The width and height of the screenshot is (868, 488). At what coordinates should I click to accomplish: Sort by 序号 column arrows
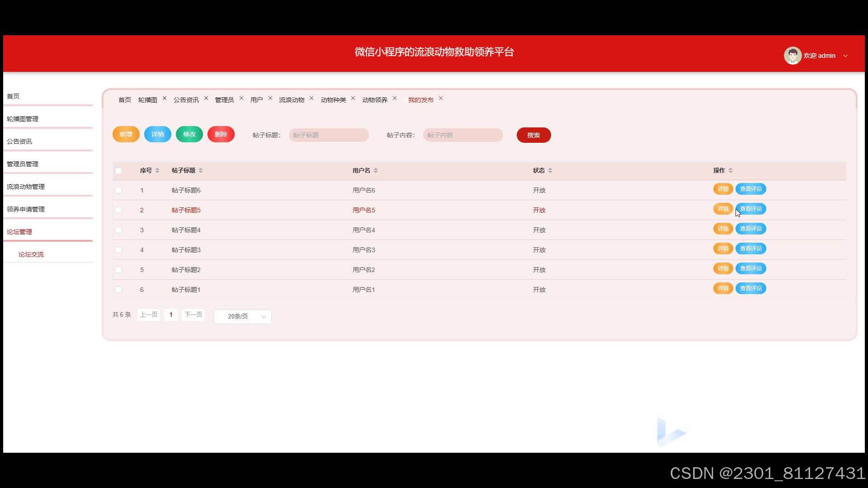(157, 170)
